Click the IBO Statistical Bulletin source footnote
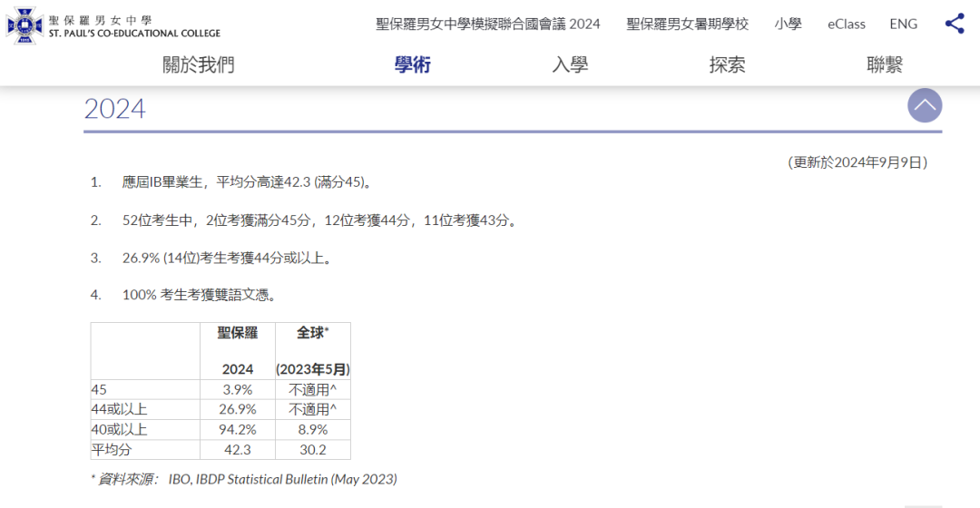Screen dimensions: 980x508 click(244, 479)
